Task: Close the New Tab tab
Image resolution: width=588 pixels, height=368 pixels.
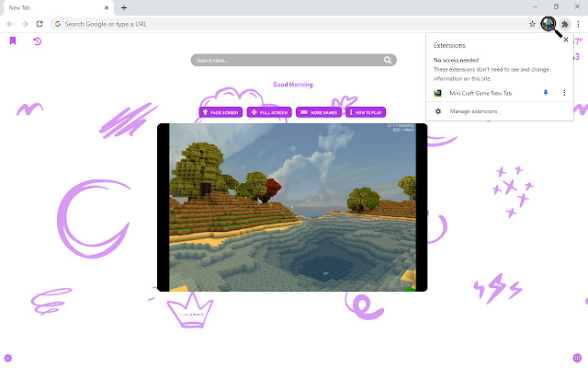Action: [107, 7]
